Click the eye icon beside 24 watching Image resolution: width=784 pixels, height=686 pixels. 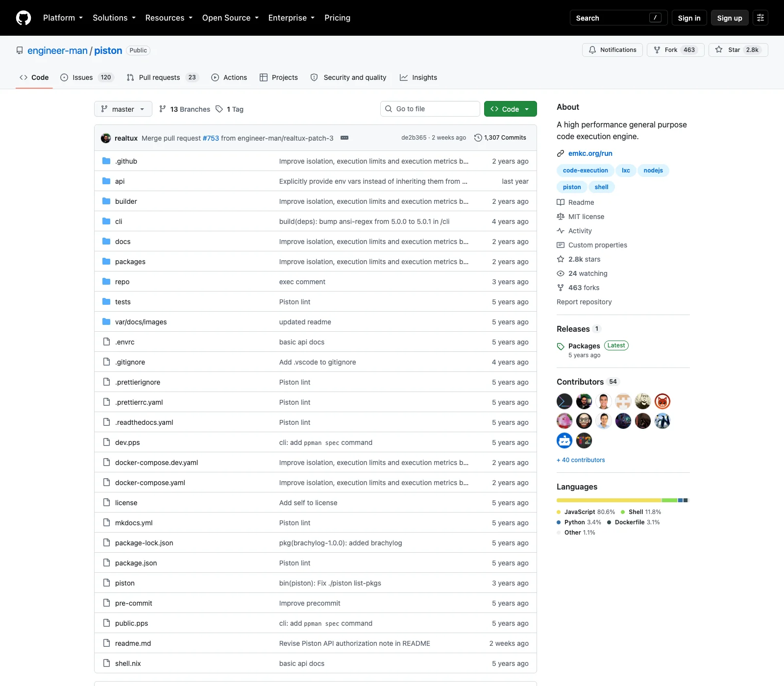click(561, 273)
